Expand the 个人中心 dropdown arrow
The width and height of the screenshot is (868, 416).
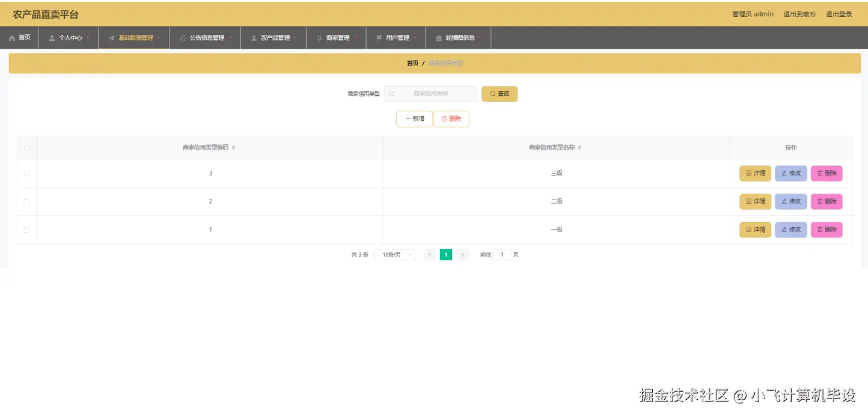click(x=88, y=38)
